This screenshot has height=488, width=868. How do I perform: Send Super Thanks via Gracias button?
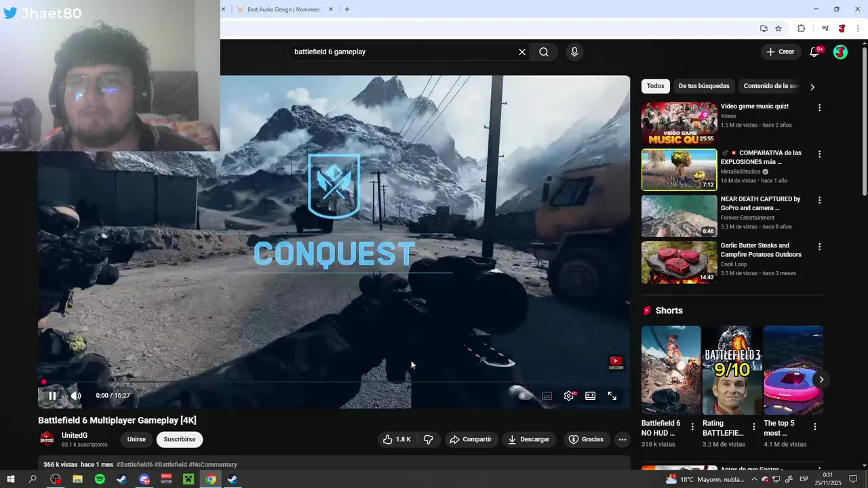586,439
